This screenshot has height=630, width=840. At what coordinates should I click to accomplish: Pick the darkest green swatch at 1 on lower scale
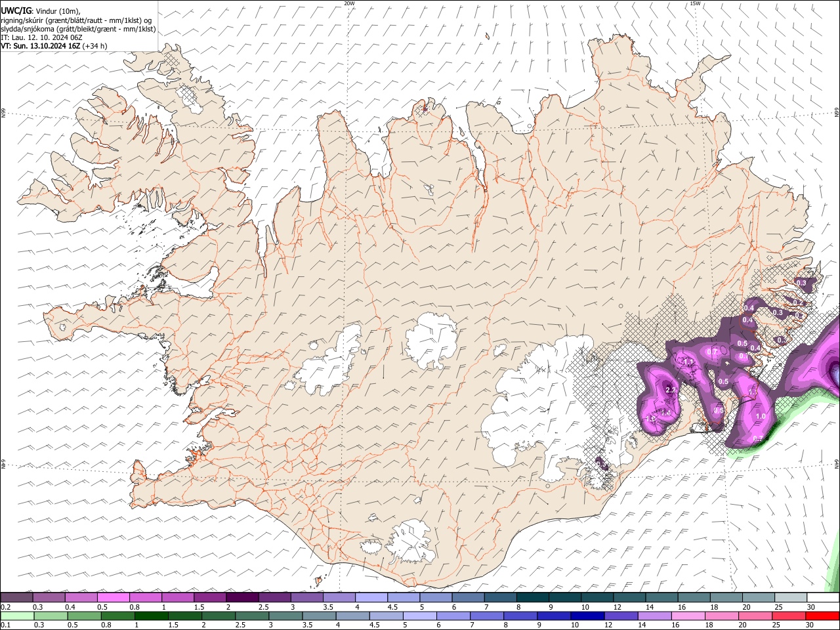click(x=151, y=616)
